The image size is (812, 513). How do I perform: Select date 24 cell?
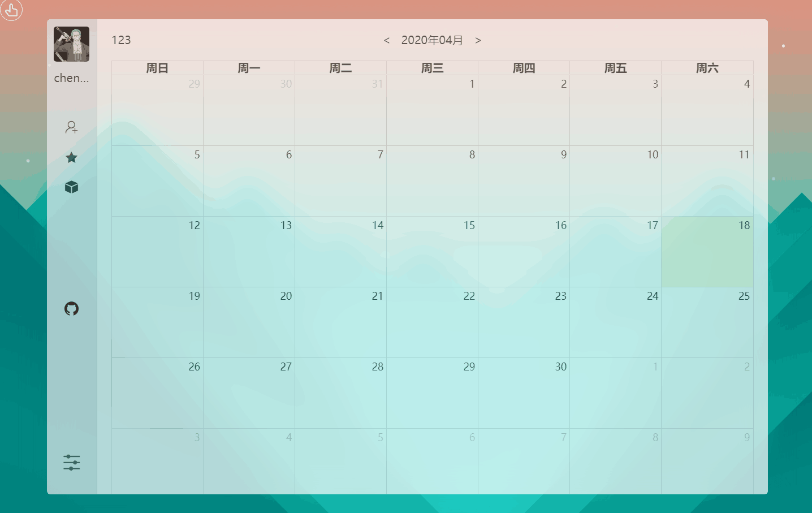[615, 322]
